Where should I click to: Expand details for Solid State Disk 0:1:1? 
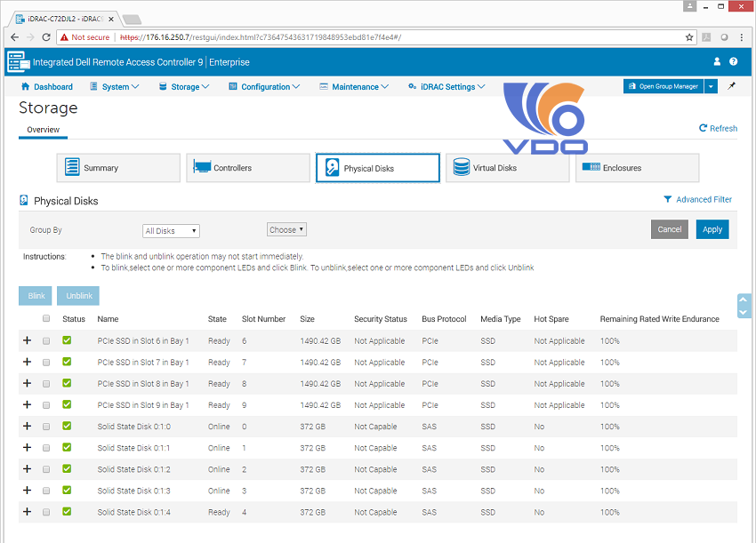pyautogui.click(x=28, y=447)
